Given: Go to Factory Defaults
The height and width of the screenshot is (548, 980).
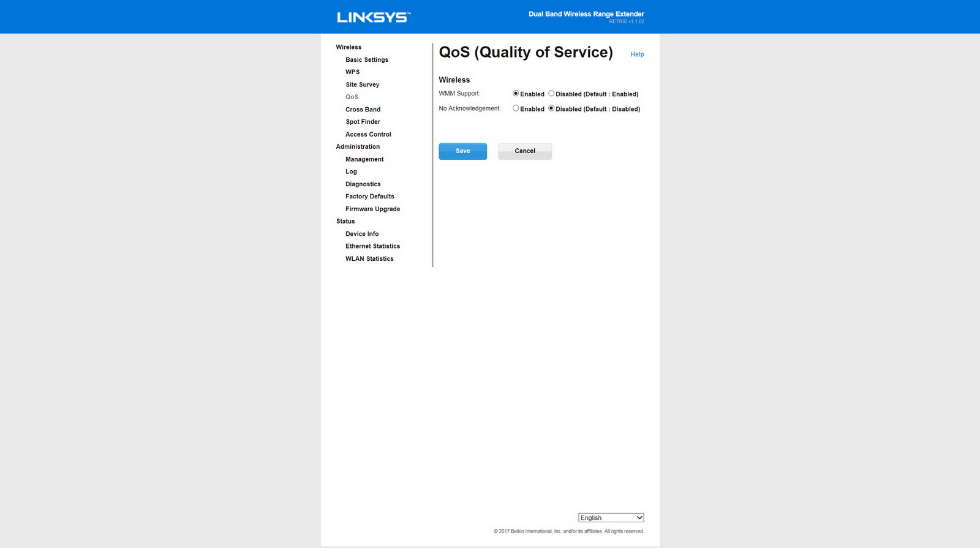Looking at the screenshot, I should coord(370,197).
